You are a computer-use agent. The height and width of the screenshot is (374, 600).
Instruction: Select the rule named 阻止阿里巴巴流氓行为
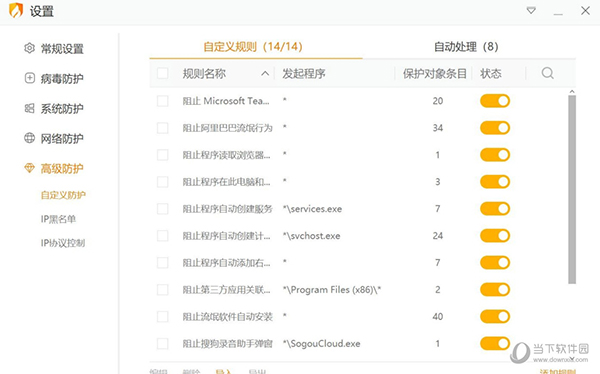click(227, 128)
